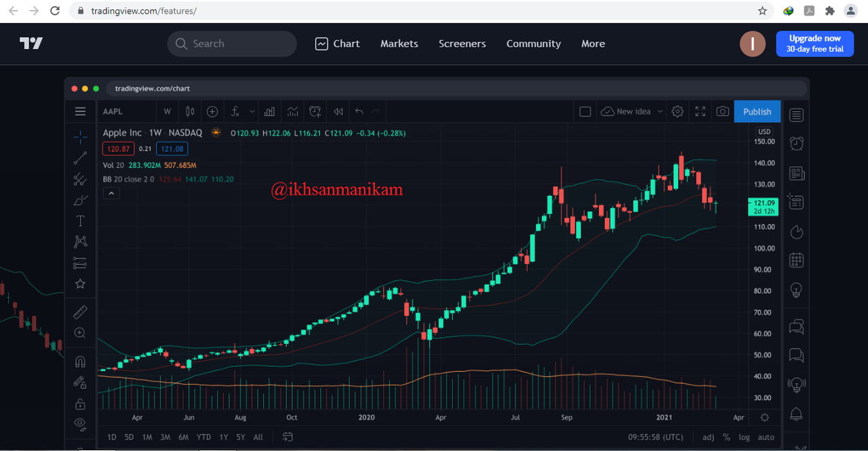Toggle auto scale button
The width and height of the screenshot is (868, 451).
(766, 437)
